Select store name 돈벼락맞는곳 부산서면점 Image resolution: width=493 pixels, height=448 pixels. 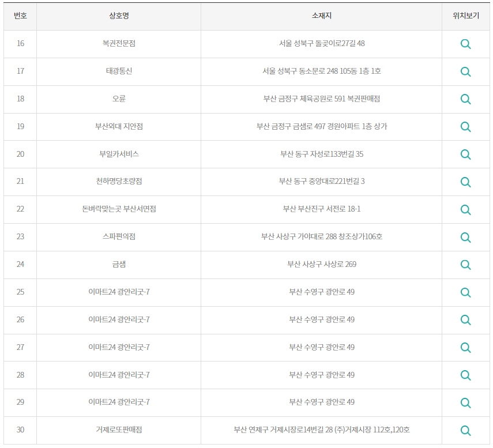[119, 209]
